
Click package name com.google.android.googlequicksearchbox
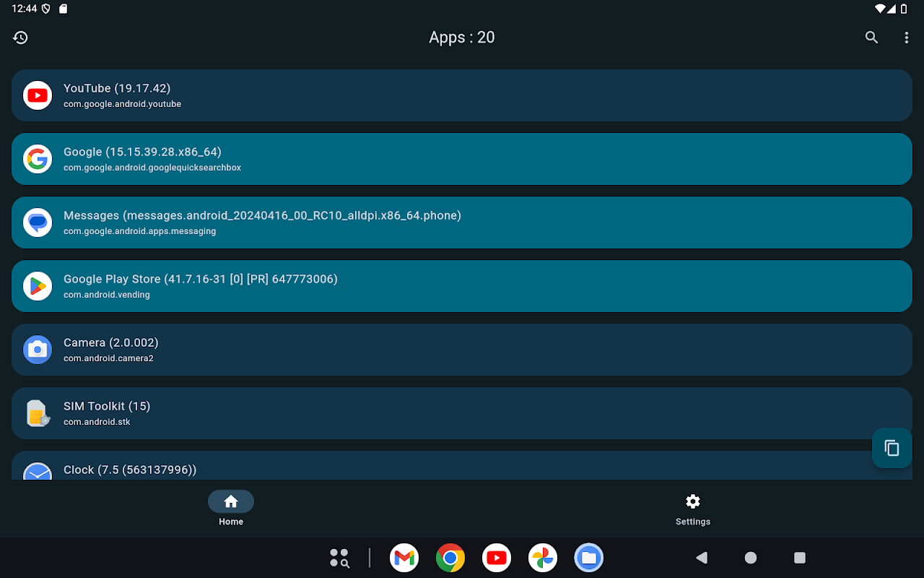152,168
